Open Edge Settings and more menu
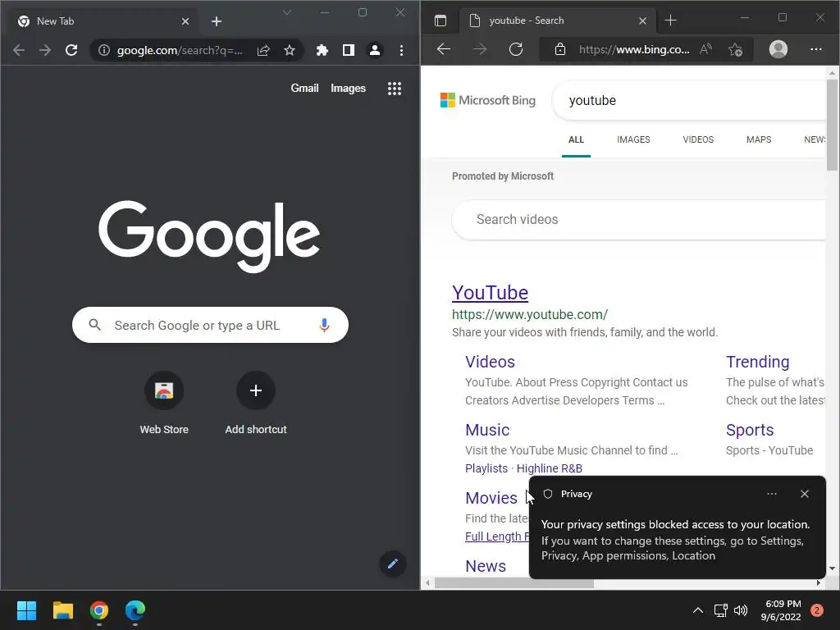The height and width of the screenshot is (630, 840). pos(816,49)
